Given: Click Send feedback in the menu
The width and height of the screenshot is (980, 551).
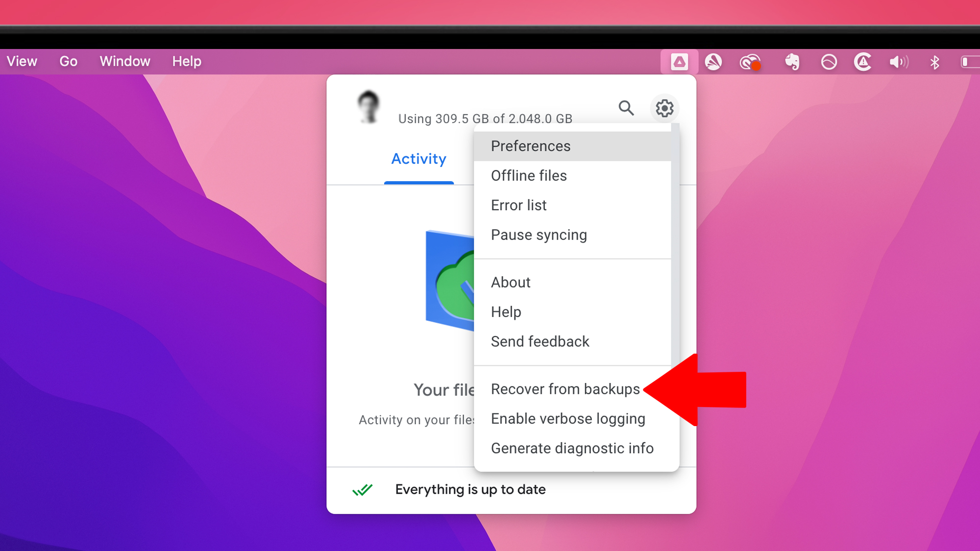Looking at the screenshot, I should [x=540, y=341].
